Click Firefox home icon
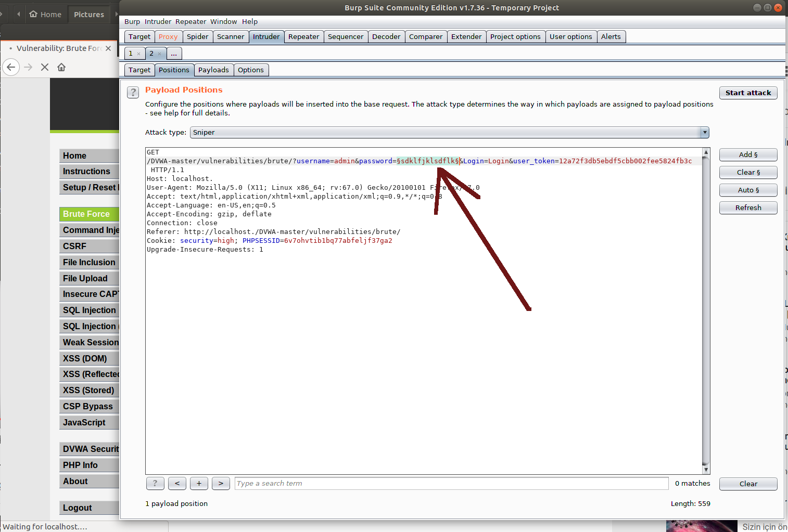 61,67
